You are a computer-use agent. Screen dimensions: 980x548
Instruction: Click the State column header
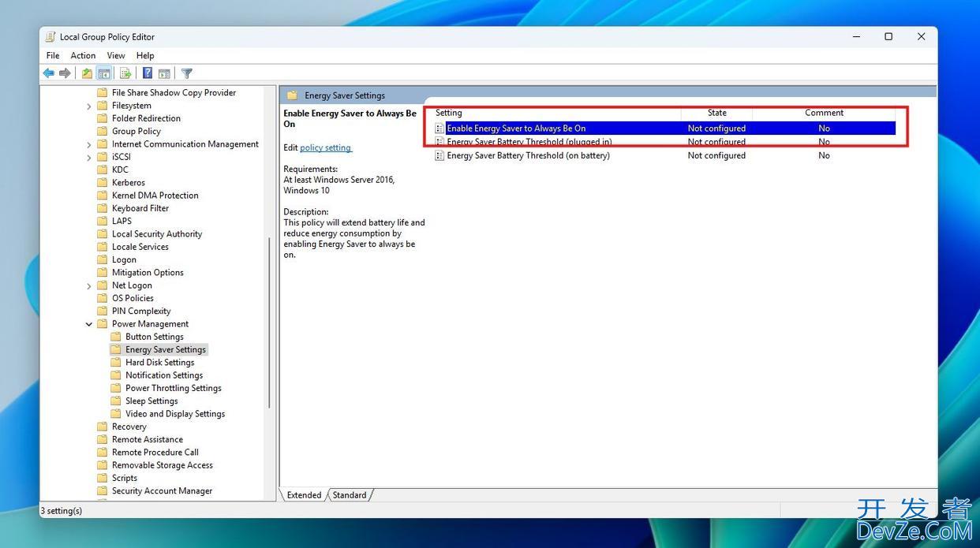716,113
